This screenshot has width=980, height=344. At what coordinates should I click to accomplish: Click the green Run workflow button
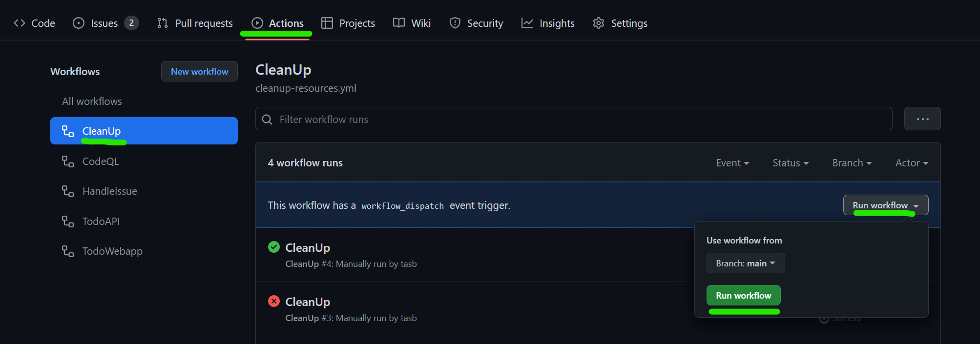pos(743,296)
